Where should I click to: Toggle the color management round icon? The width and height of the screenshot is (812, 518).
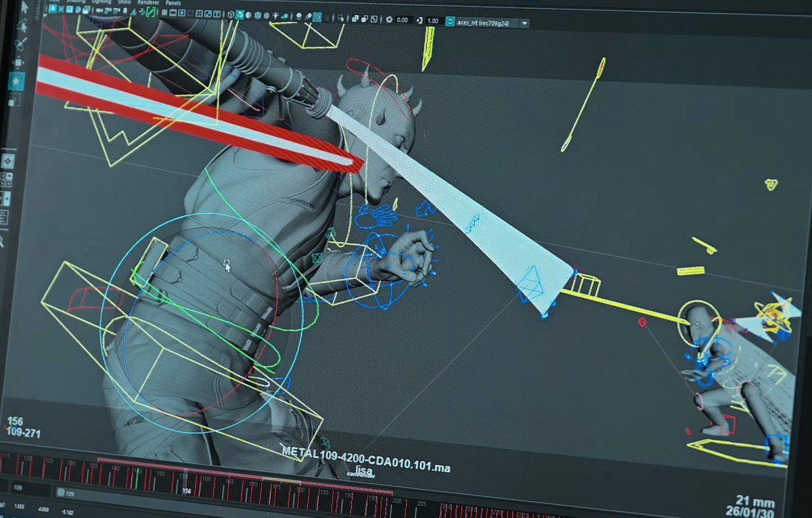451,22
